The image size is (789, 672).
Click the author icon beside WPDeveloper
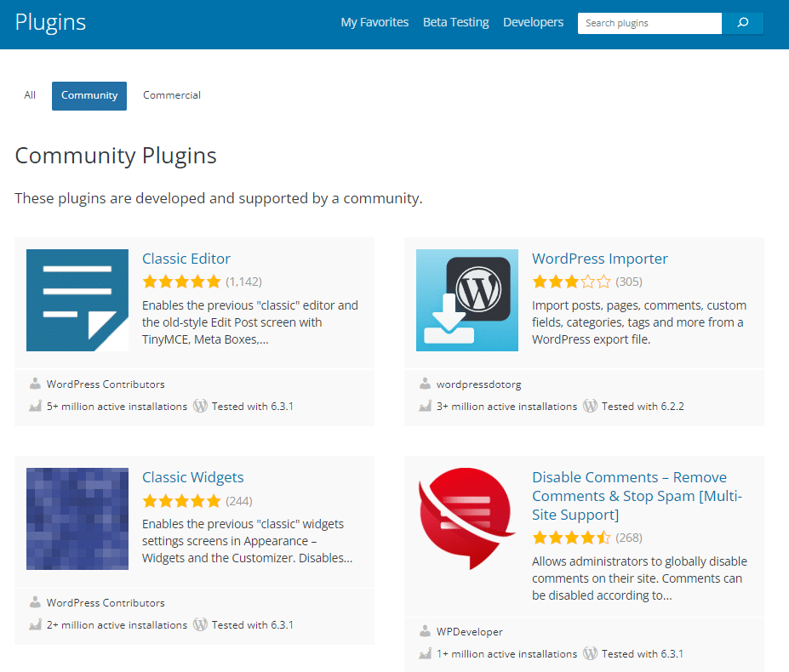click(x=426, y=631)
